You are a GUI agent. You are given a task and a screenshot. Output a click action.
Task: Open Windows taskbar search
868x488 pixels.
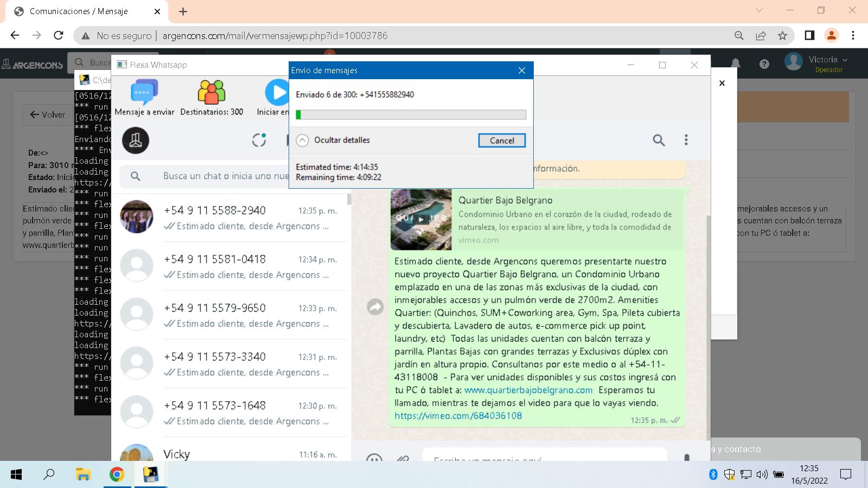pos(49,474)
